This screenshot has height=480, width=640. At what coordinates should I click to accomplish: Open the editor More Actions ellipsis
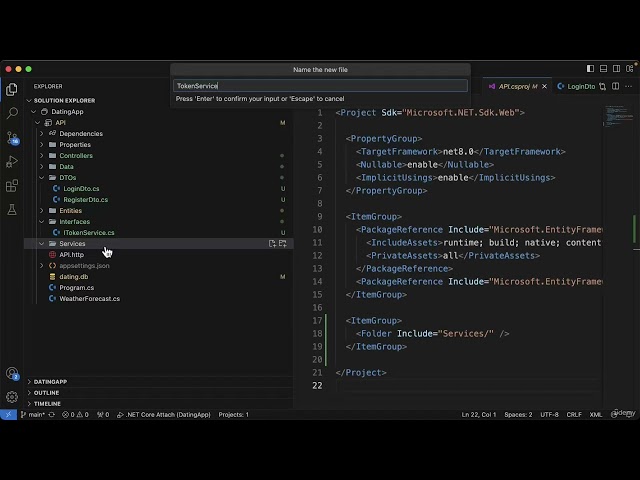(629, 86)
